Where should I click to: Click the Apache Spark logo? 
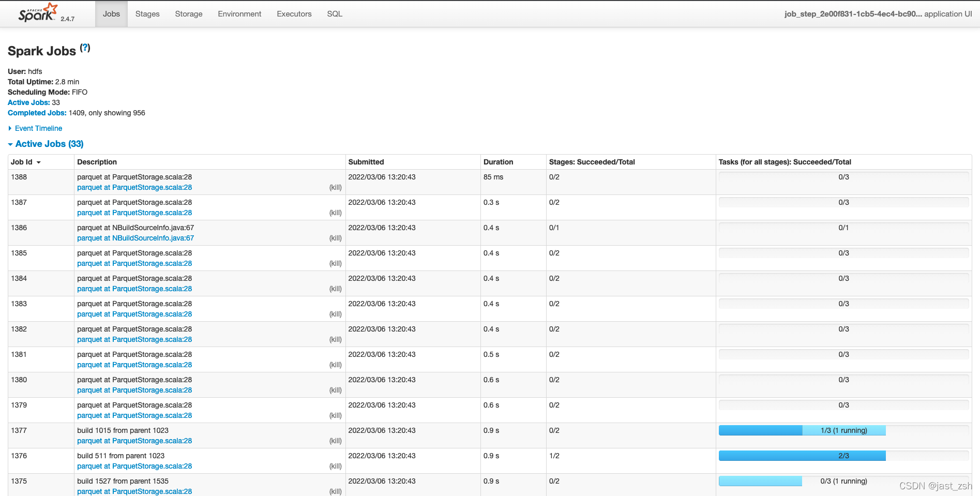[38, 12]
